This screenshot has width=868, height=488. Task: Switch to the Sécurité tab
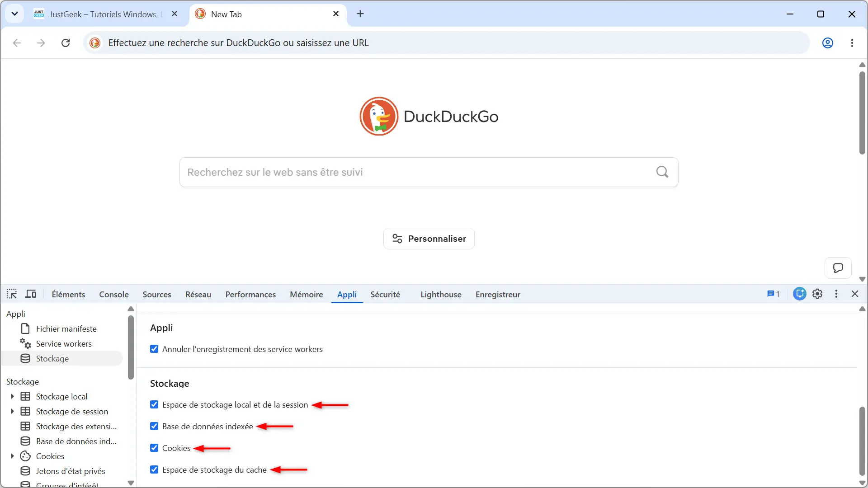(x=385, y=295)
